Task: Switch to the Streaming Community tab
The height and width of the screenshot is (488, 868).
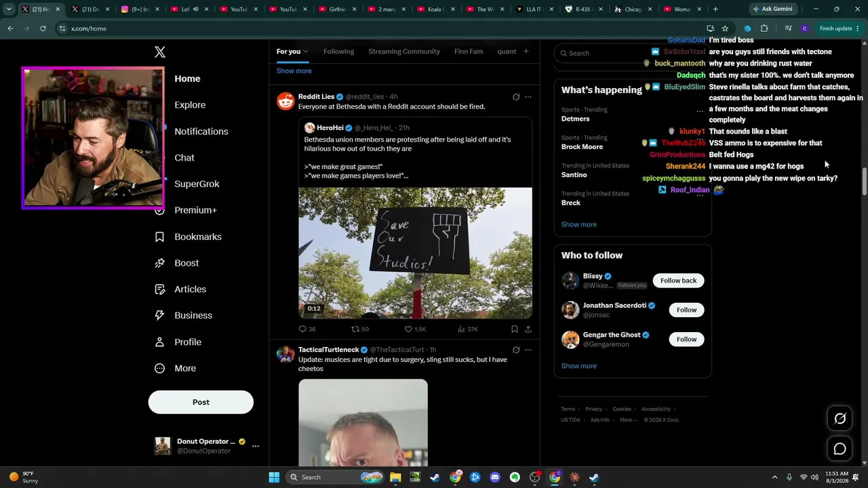Action: (404, 52)
